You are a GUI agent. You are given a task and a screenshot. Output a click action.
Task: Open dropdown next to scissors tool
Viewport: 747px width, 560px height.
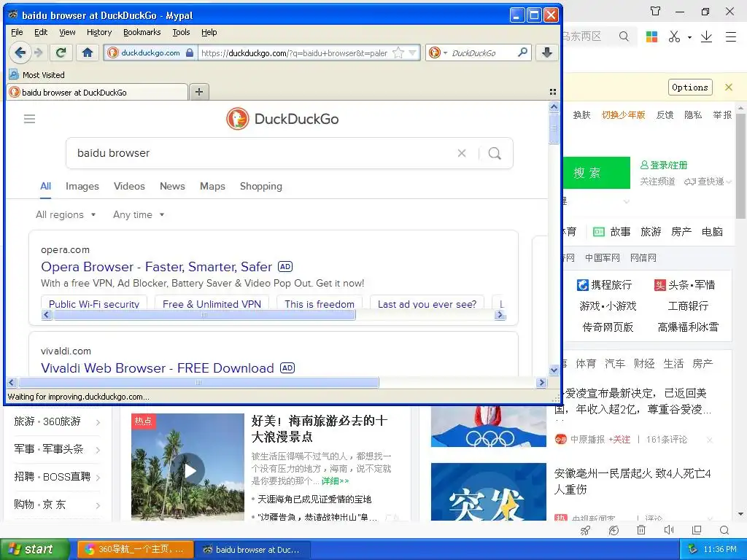[689, 36]
